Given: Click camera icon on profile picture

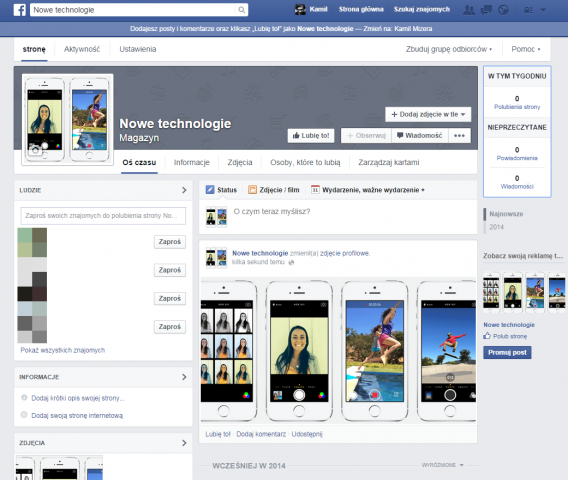Looking at the screenshot, I should coord(35,149).
